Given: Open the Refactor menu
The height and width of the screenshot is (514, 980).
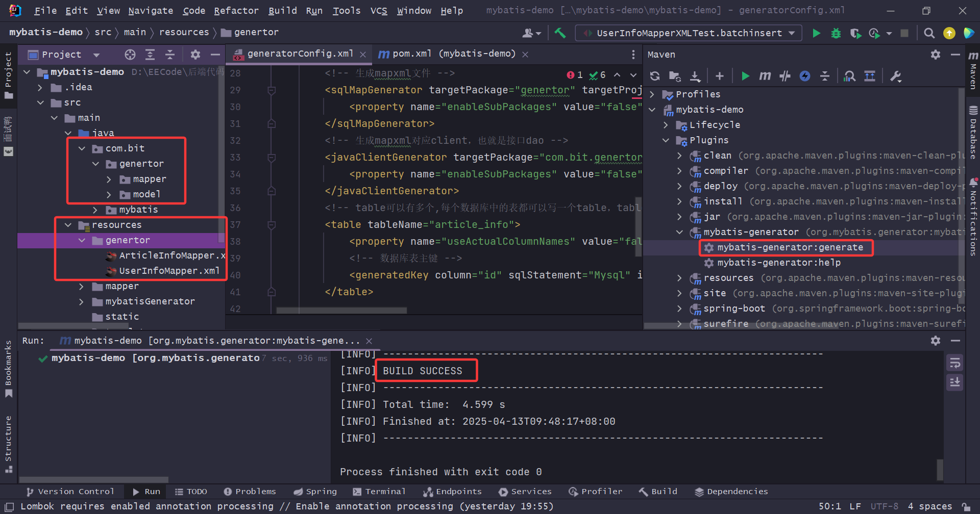Looking at the screenshot, I should coord(236,11).
